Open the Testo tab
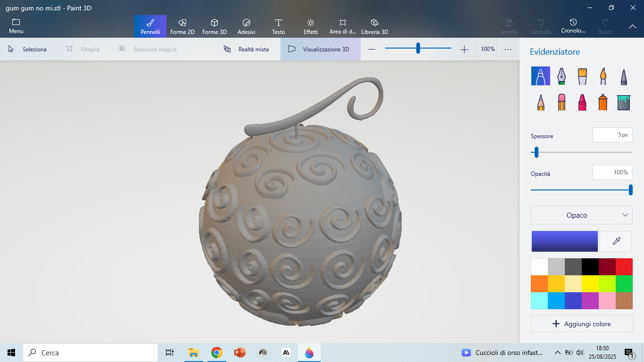Screen dimensions: 644x362 coord(279,26)
